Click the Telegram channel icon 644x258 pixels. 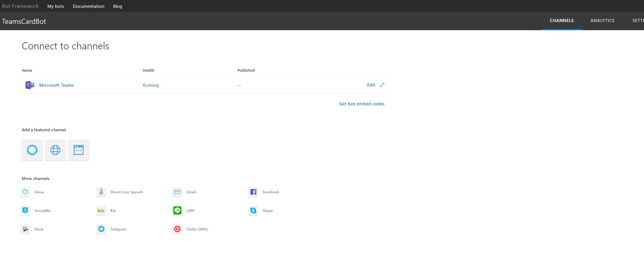click(x=101, y=229)
